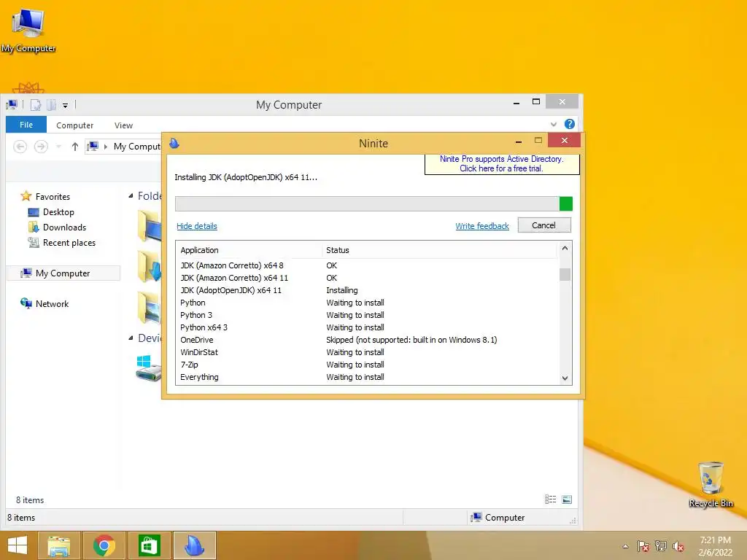
Task: Click the Ninite window title bar icon
Action: pyautogui.click(x=174, y=143)
